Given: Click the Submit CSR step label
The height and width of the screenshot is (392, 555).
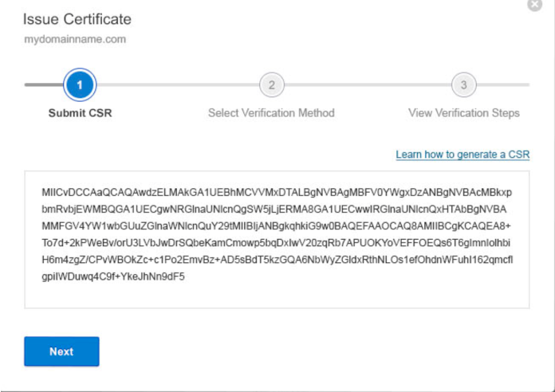Looking at the screenshot, I should [x=80, y=113].
